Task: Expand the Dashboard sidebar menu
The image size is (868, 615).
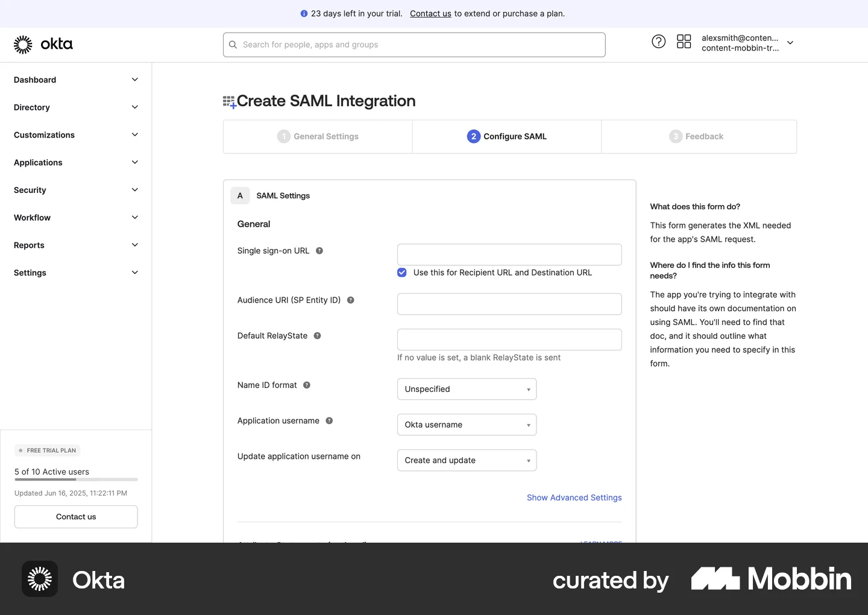Action: click(x=76, y=80)
